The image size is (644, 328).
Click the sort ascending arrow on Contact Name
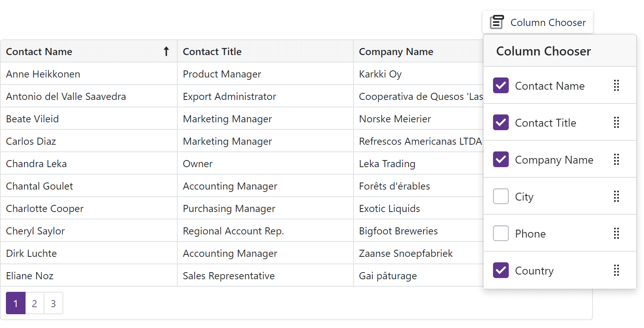tap(166, 52)
